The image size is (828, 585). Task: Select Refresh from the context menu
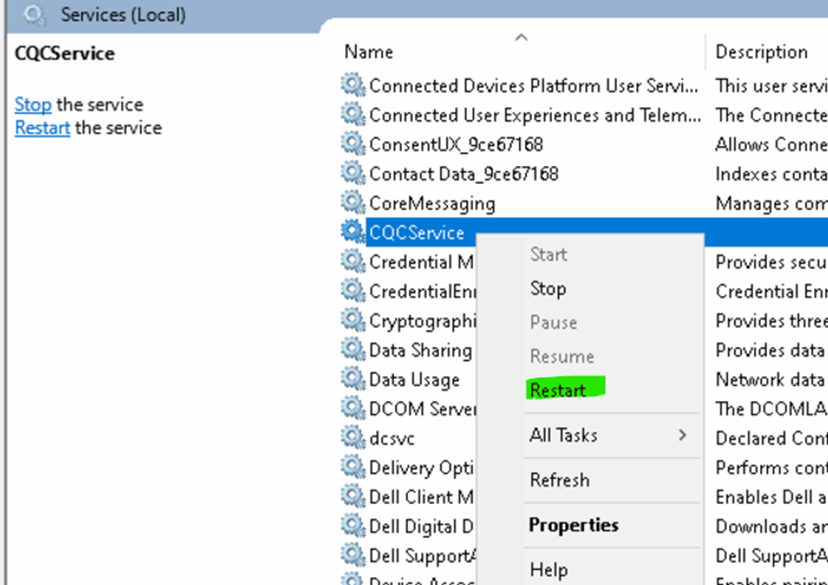559,480
